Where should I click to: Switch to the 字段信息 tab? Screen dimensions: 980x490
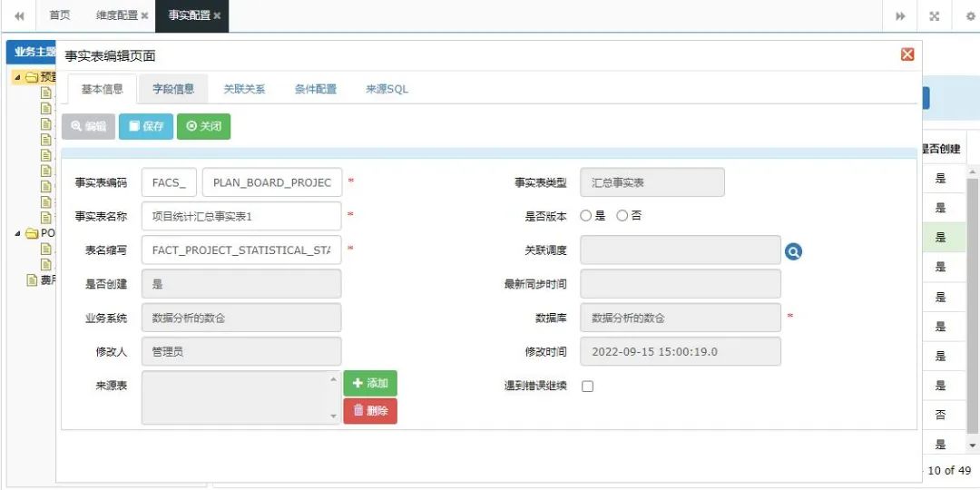point(173,89)
